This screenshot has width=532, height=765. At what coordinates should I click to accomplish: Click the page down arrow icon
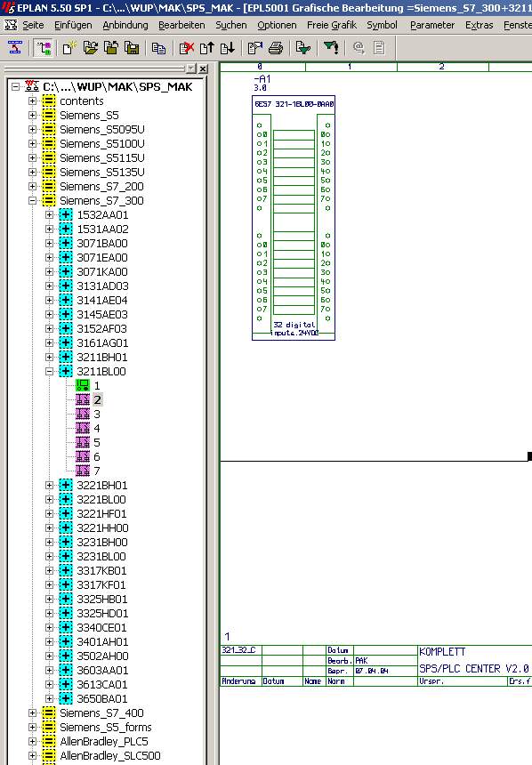point(228,48)
